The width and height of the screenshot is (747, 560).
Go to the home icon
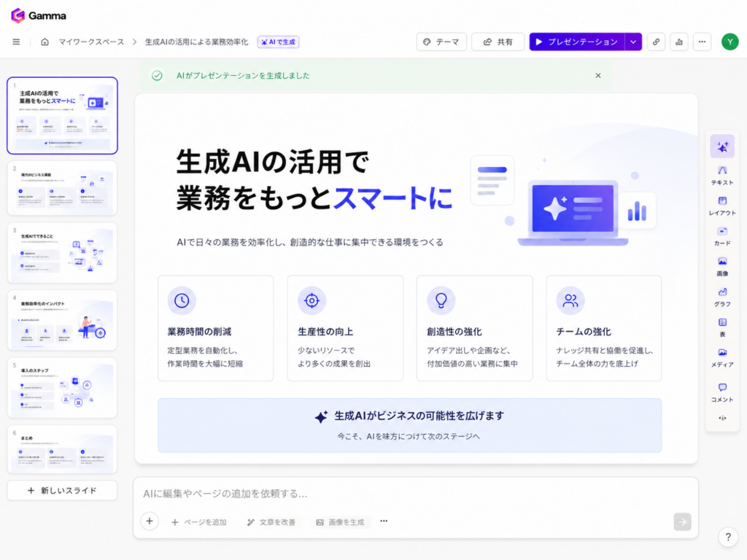point(44,42)
